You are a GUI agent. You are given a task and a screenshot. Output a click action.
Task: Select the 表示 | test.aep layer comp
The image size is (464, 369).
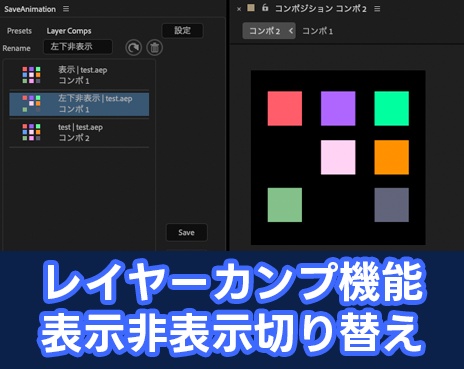(x=79, y=75)
